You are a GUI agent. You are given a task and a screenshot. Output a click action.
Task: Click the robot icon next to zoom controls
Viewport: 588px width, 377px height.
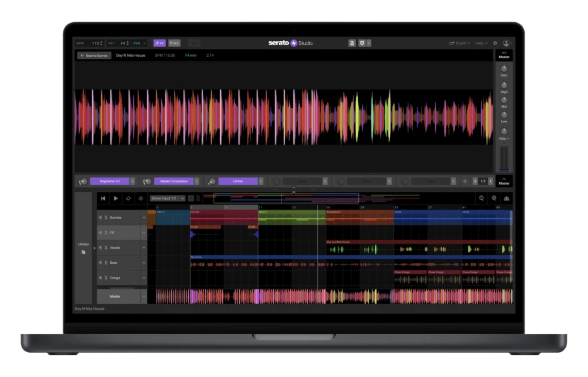coord(506,199)
